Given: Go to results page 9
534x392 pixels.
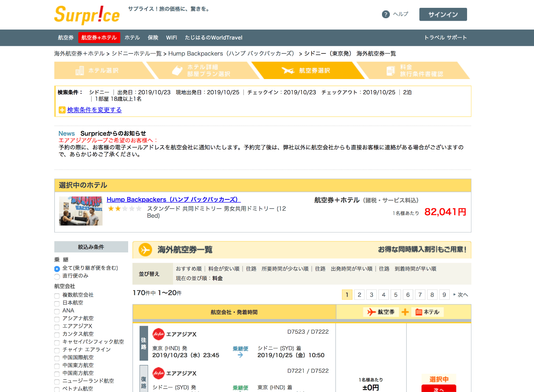Looking at the screenshot, I should 444,295.
